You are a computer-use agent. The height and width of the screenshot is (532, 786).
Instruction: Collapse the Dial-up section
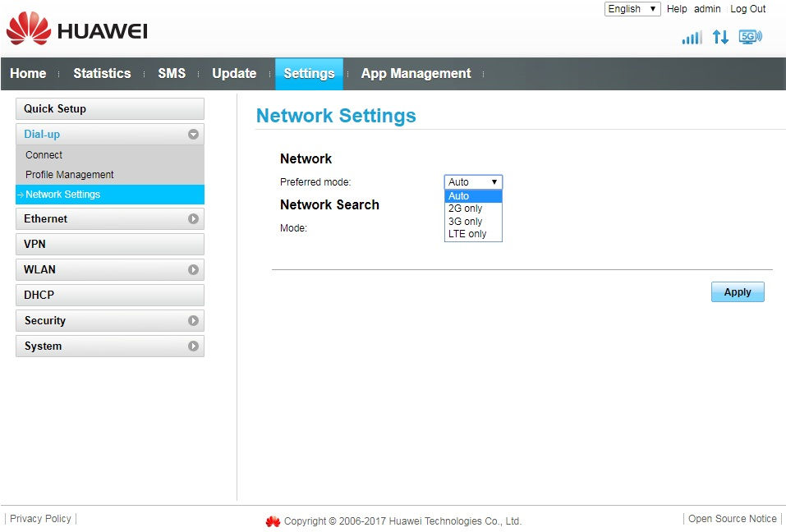click(191, 134)
